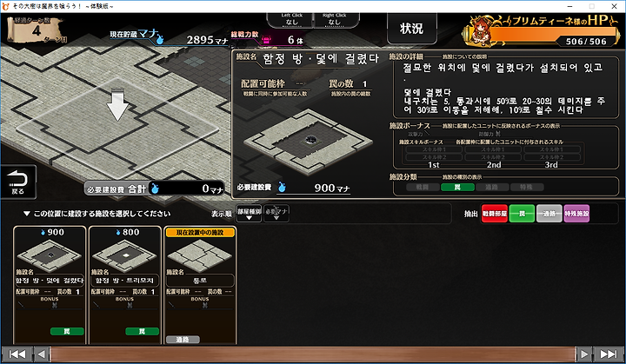Toggle the gray 通路 extraction filter
This screenshot has height=364, width=626.
[x=549, y=214]
